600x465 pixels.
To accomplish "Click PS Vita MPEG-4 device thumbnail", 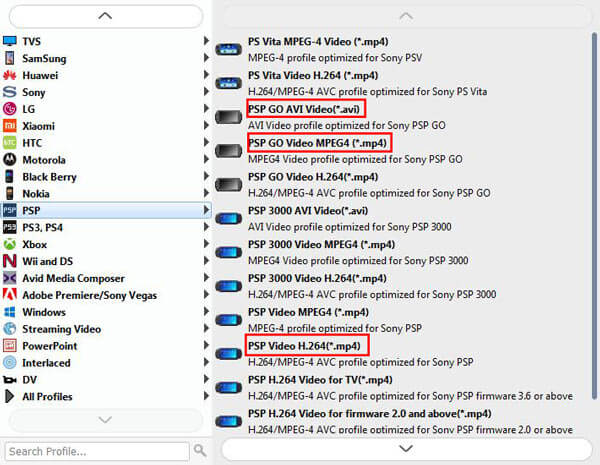I will coord(228,49).
